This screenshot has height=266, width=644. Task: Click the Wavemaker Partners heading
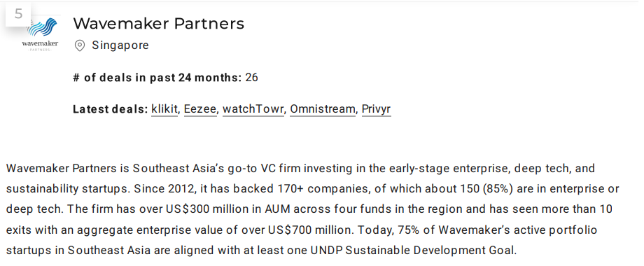158,23
